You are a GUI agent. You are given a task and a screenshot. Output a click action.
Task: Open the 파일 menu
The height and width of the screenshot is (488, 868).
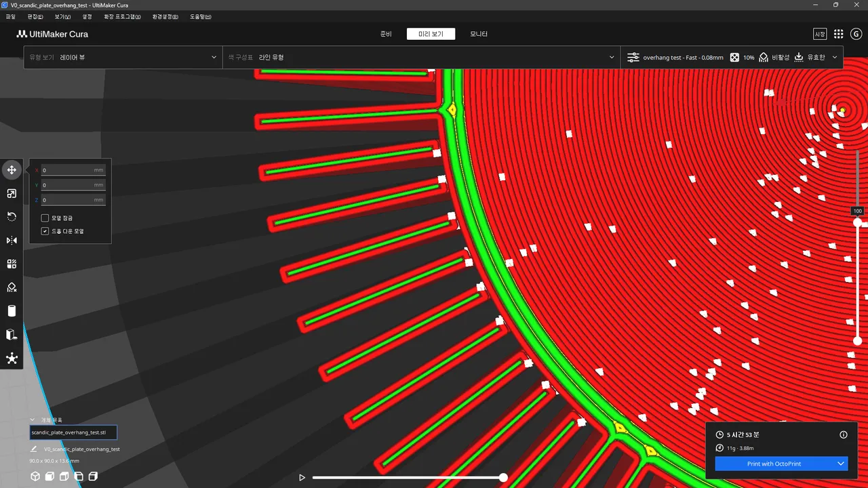tap(10, 16)
